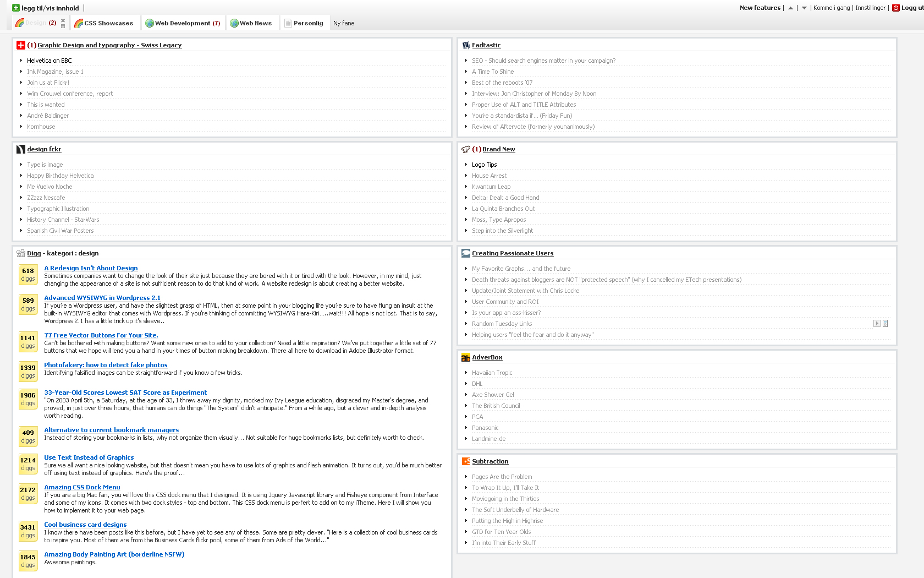The width and height of the screenshot is (924, 578).
Task: Open the Subtraction module title
Action: coord(490,461)
